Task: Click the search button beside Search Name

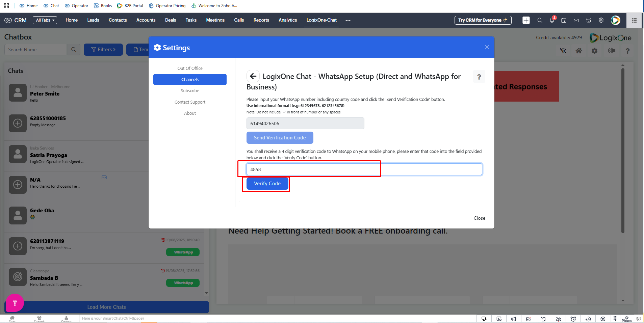Action: (x=74, y=50)
